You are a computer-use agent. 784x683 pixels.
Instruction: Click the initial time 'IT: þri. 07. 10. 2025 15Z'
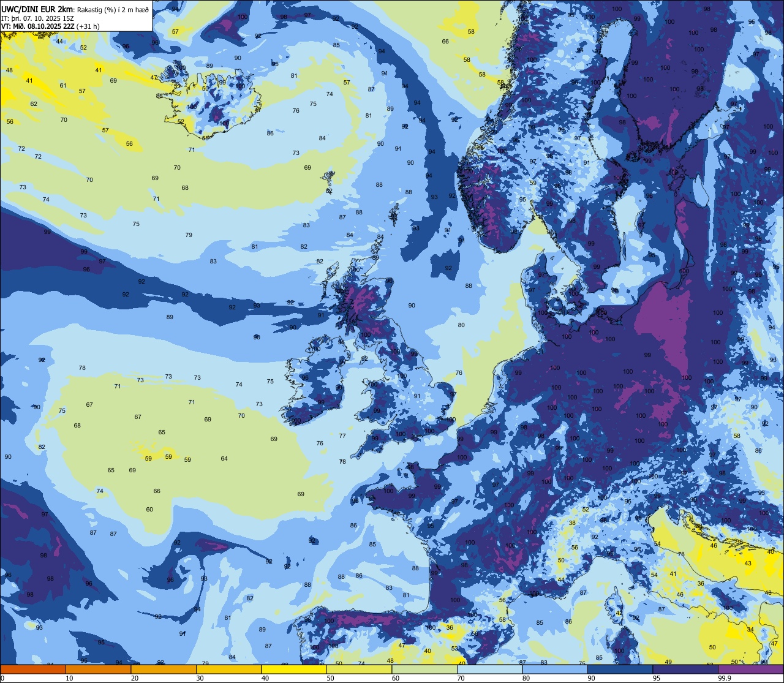tap(38, 18)
